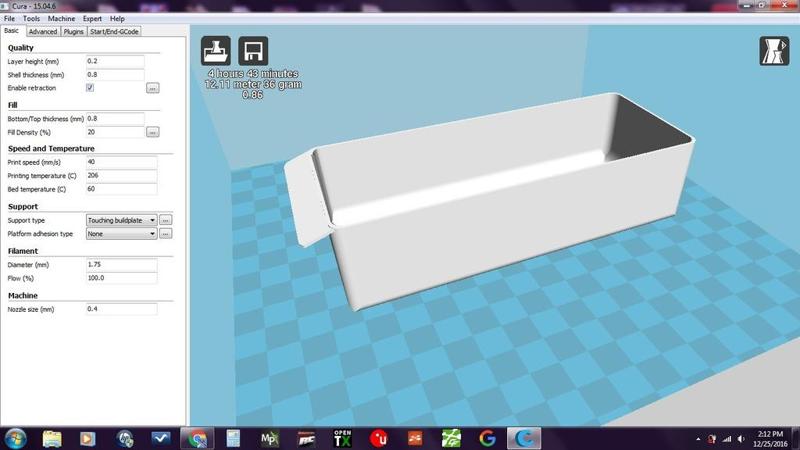The width and height of the screenshot is (800, 450).
Task: Switch to the Start/End-GCode tab
Action: pyautogui.click(x=114, y=32)
